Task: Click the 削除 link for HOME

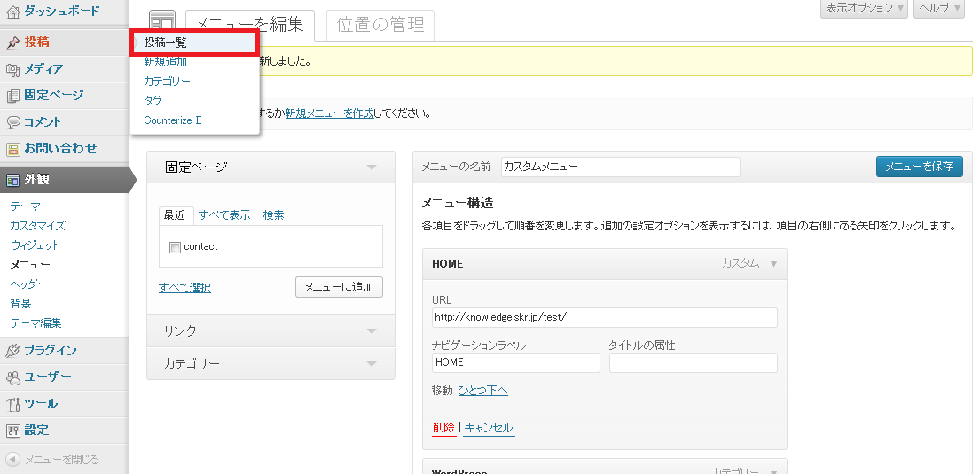Action: pos(443,428)
